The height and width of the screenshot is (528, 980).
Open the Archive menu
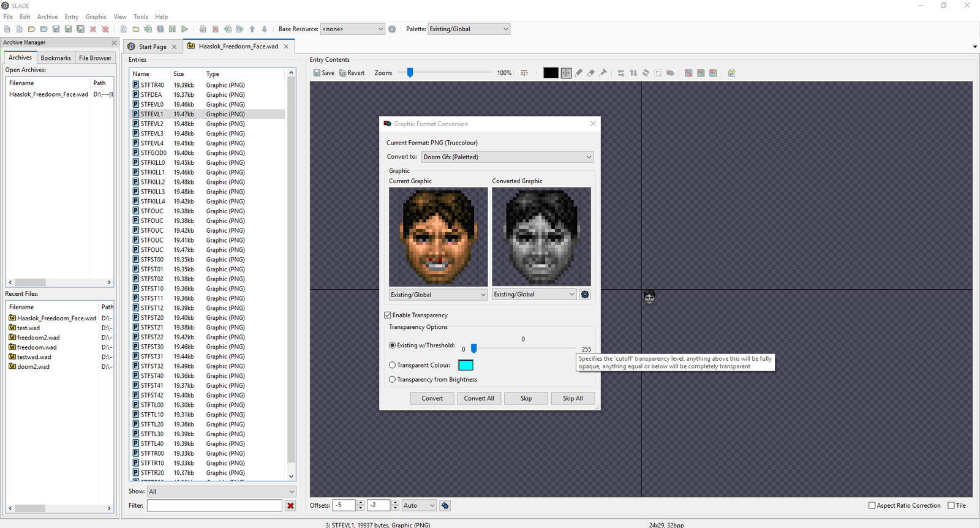[47, 17]
